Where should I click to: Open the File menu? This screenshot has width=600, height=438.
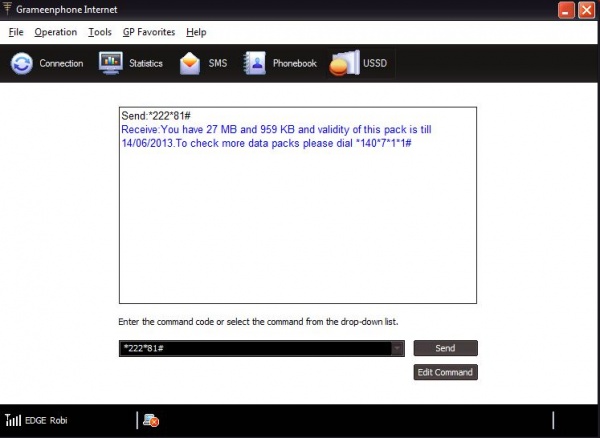[16, 32]
